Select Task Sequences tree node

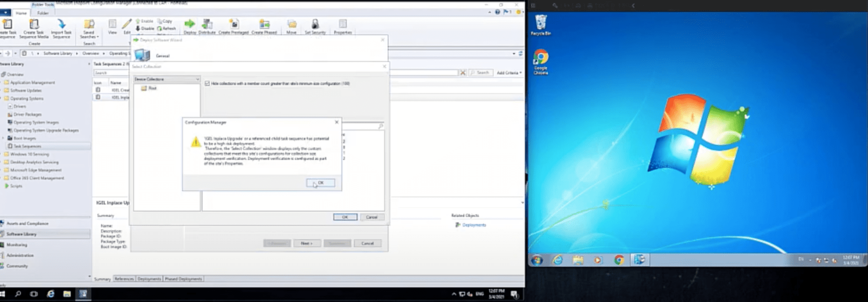click(x=27, y=146)
